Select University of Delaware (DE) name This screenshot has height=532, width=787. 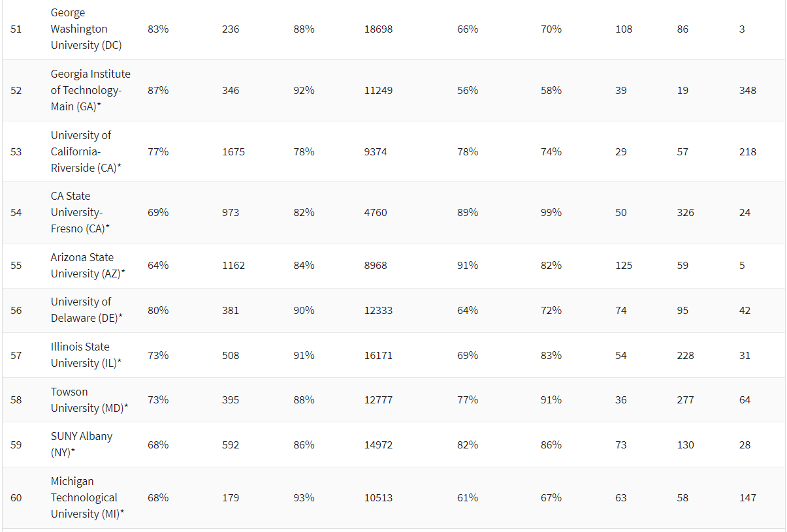coord(86,310)
